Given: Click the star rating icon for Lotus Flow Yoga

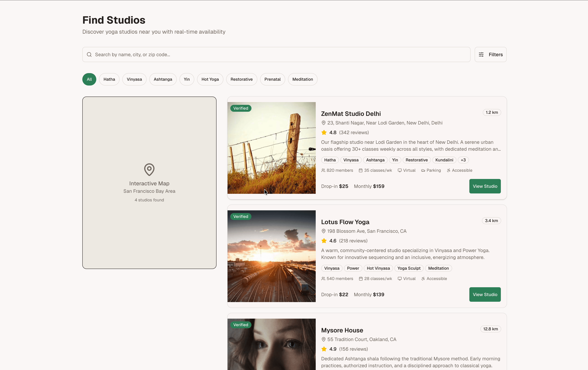Looking at the screenshot, I should 324,241.
